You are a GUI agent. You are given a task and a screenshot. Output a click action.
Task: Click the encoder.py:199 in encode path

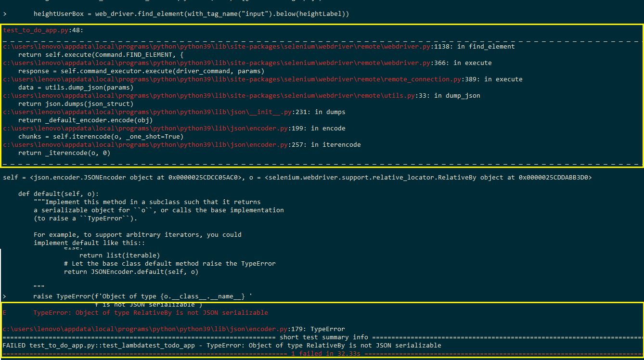pyautogui.click(x=174, y=129)
